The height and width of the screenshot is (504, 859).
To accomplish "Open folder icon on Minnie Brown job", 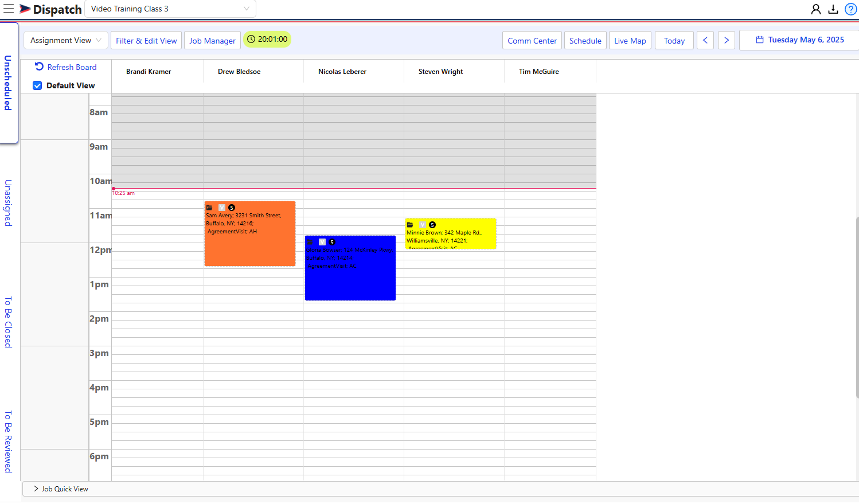I will (410, 225).
